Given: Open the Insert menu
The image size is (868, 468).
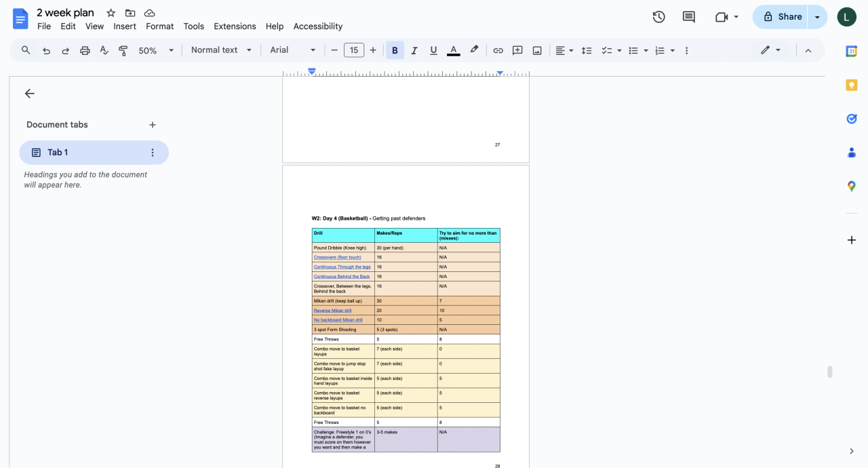Looking at the screenshot, I should point(125,26).
